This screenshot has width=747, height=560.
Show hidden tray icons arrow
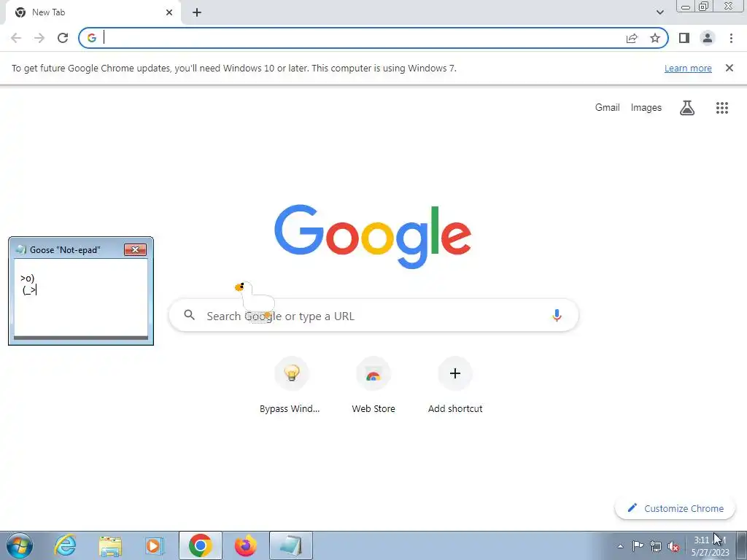(x=620, y=546)
